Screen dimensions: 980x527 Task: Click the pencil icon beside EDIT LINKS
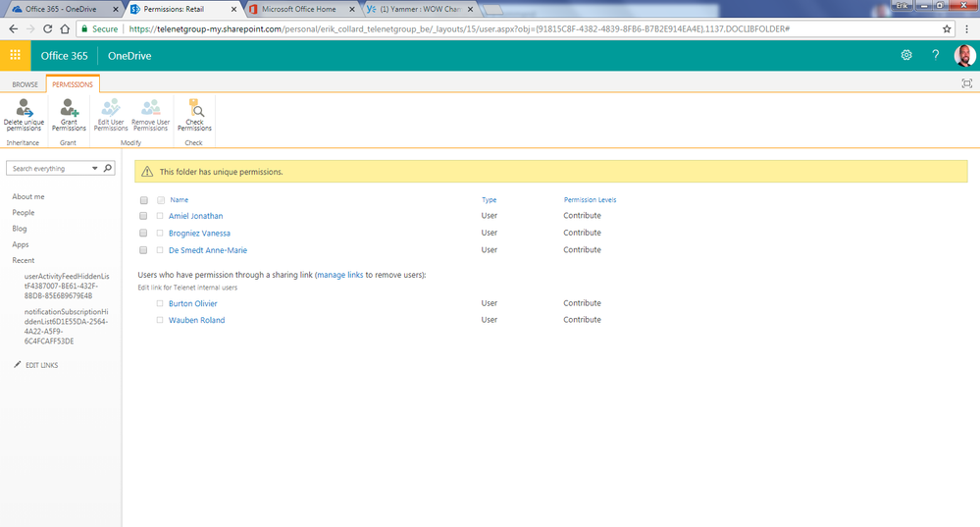[x=18, y=364]
